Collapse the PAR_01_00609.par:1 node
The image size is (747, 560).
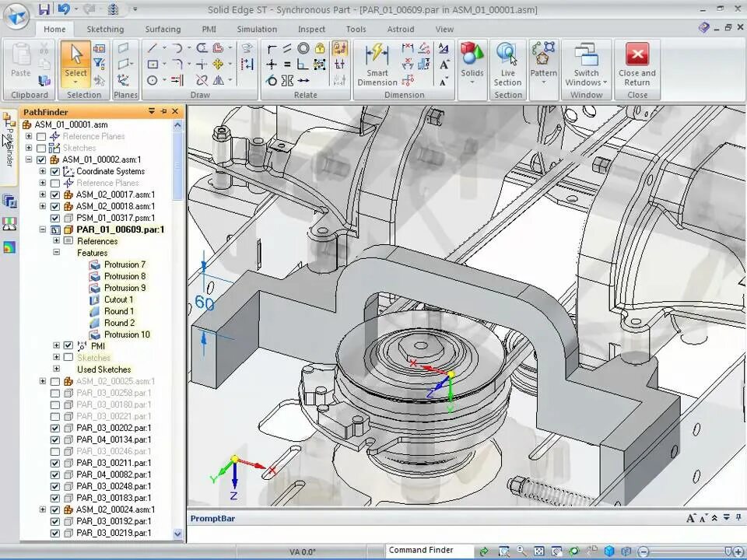[x=42, y=229]
